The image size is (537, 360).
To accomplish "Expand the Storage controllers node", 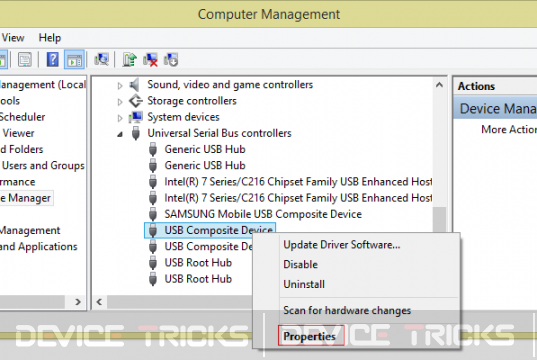I will (120, 101).
